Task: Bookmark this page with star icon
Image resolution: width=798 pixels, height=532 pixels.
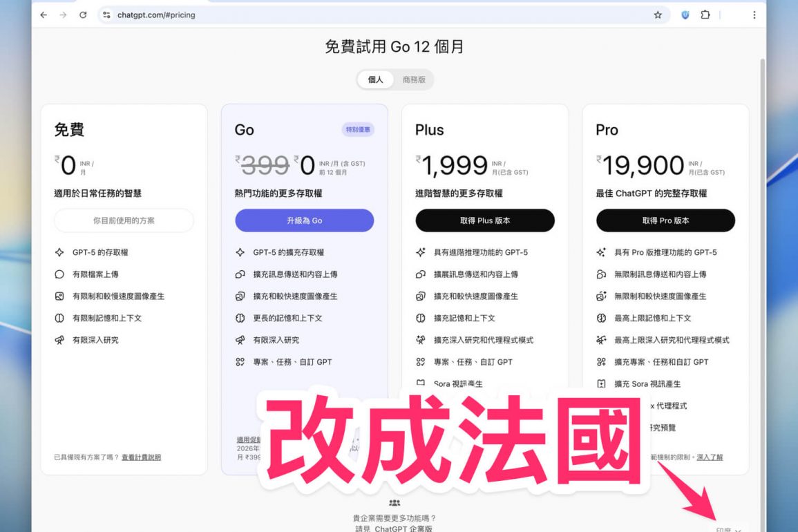Action: (658, 15)
